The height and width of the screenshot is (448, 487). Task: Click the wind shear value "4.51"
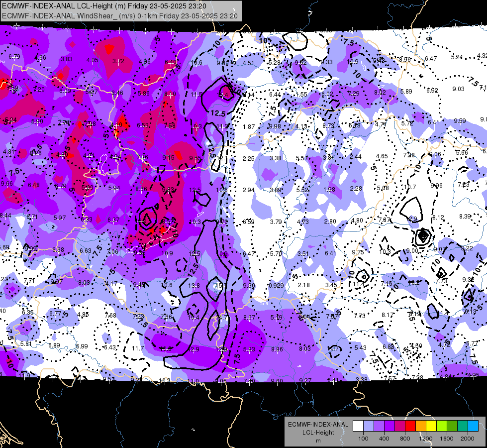pyautogui.click(x=248, y=63)
